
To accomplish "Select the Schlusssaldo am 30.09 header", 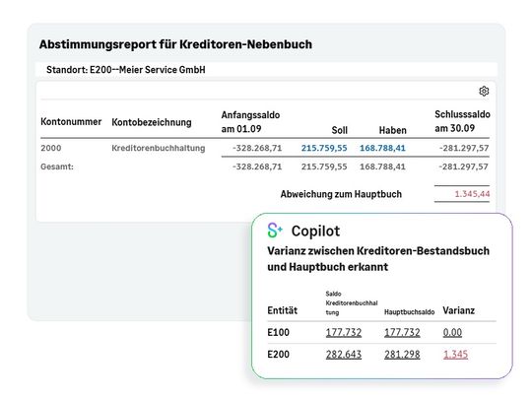I will point(462,121).
